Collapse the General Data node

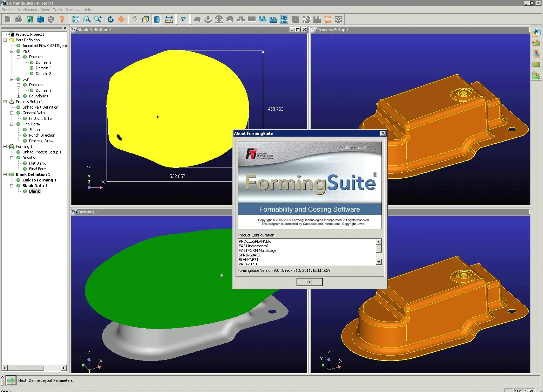coord(12,113)
